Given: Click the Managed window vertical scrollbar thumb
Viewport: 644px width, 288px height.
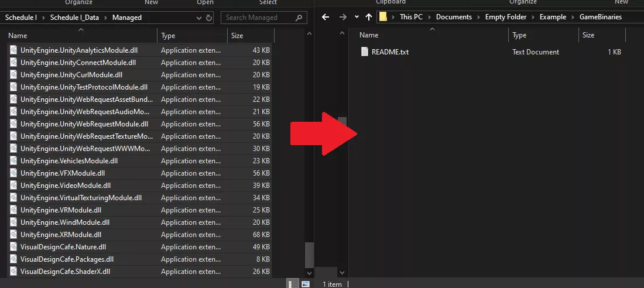Looking at the screenshot, I should pyautogui.click(x=310, y=255).
